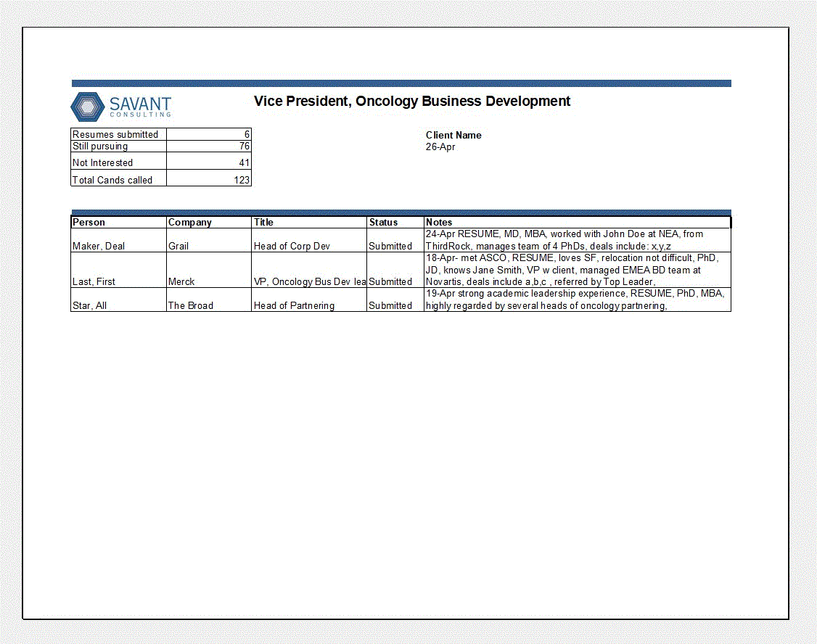
Task: Select the "Still pursuing" label cell
Action: [x=119, y=146]
